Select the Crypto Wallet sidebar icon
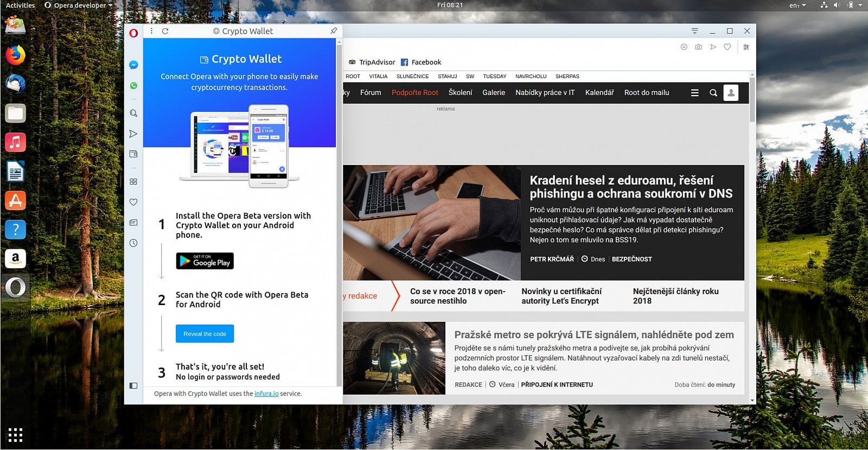The height and width of the screenshot is (450, 868). 133,154
